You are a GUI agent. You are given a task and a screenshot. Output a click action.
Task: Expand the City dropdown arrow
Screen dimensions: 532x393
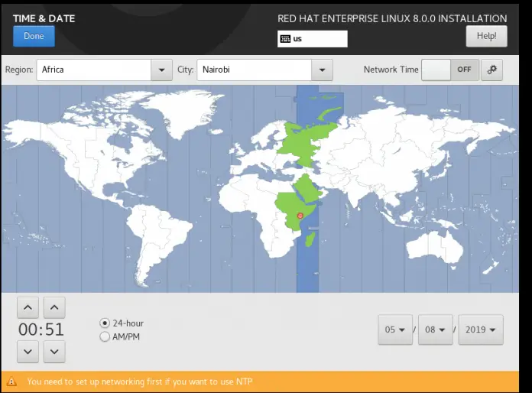point(322,70)
